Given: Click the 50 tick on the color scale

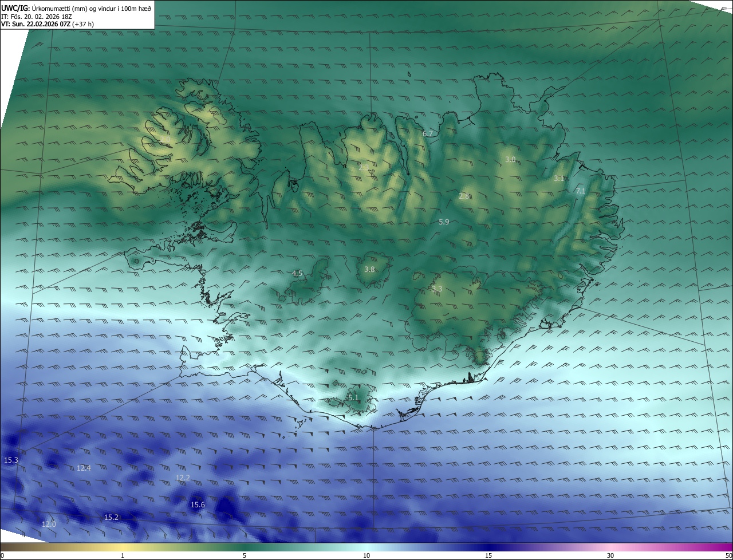Looking at the screenshot, I should click(x=728, y=555).
